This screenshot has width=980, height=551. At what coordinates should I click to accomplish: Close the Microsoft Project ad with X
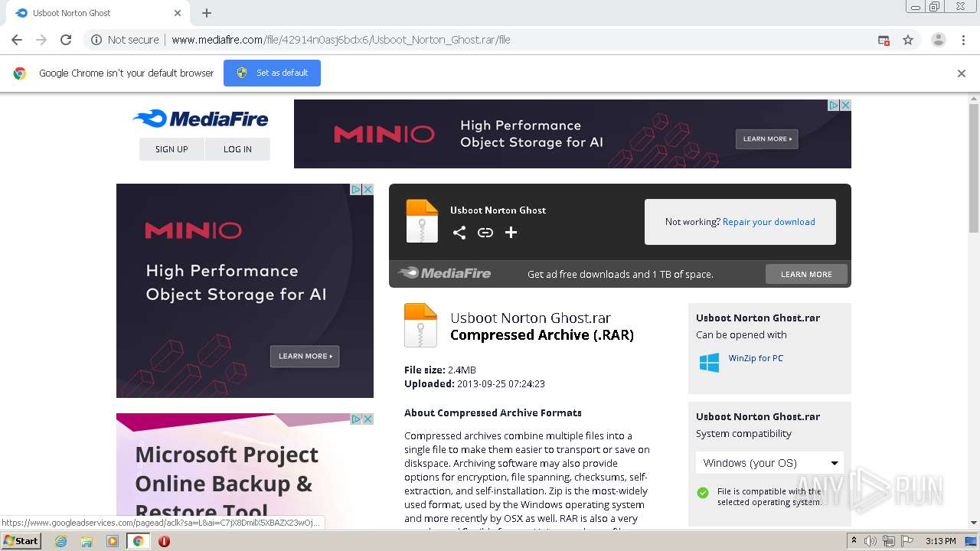click(x=367, y=419)
